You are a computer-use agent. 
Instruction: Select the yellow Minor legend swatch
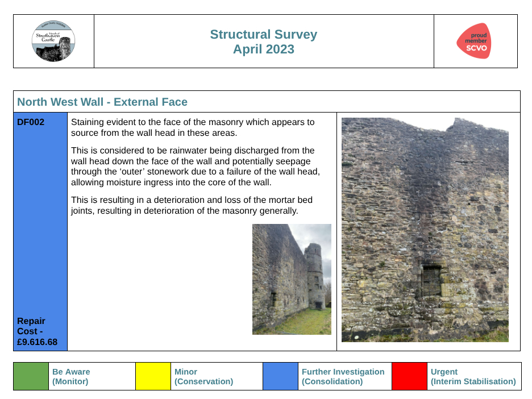153,376
